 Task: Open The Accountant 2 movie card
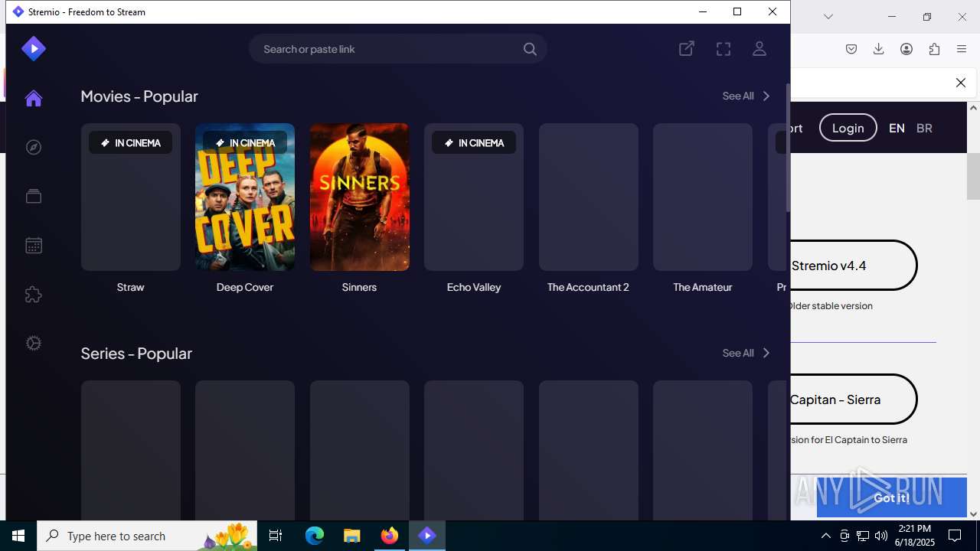point(589,197)
